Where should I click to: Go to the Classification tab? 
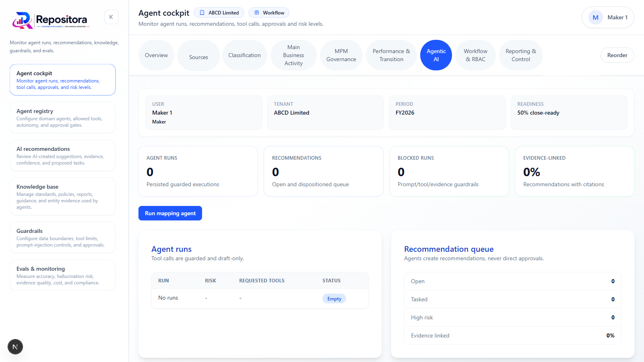coord(244,55)
